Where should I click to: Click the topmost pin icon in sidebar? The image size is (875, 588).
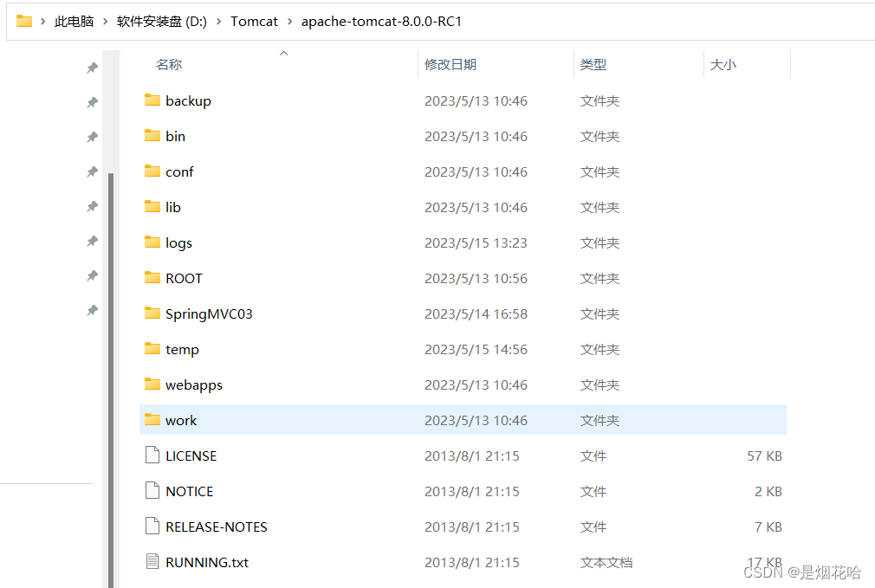click(x=92, y=68)
